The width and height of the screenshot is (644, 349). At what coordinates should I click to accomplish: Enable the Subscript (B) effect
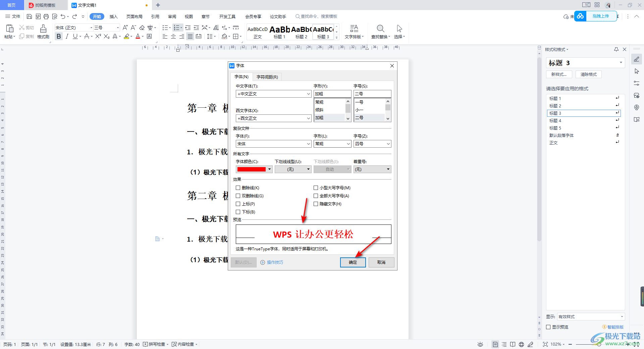(x=238, y=212)
